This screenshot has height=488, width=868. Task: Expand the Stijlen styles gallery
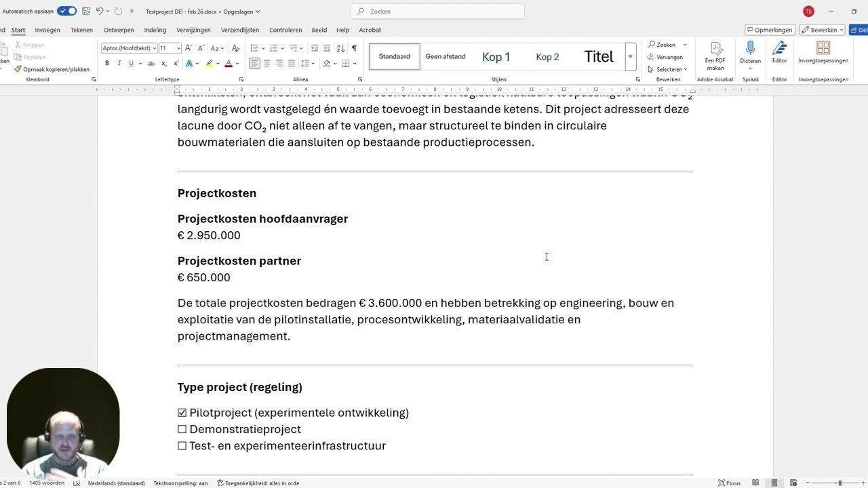click(x=630, y=56)
